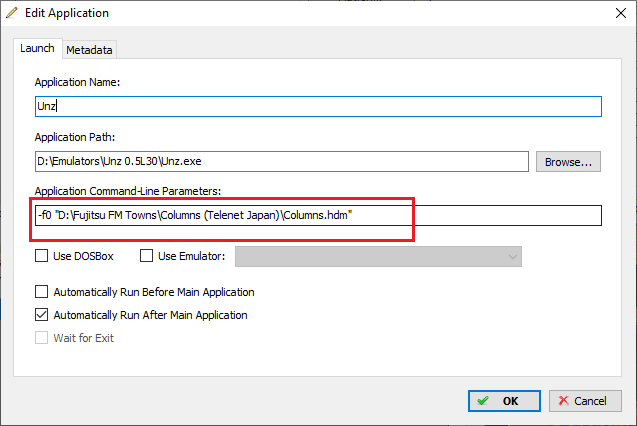The width and height of the screenshot is (637, 426).
Task: Tick the Use Emulator checkbox
Action: click(146, 256)
